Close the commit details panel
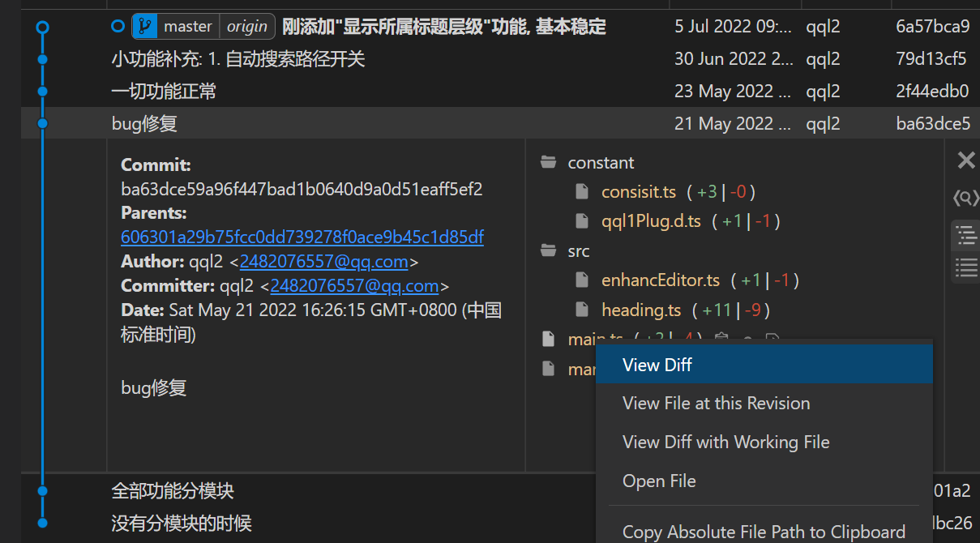Image resolution: width=980 pixels, height=543 pixels. pyautogui.click(x=965, y=160)
